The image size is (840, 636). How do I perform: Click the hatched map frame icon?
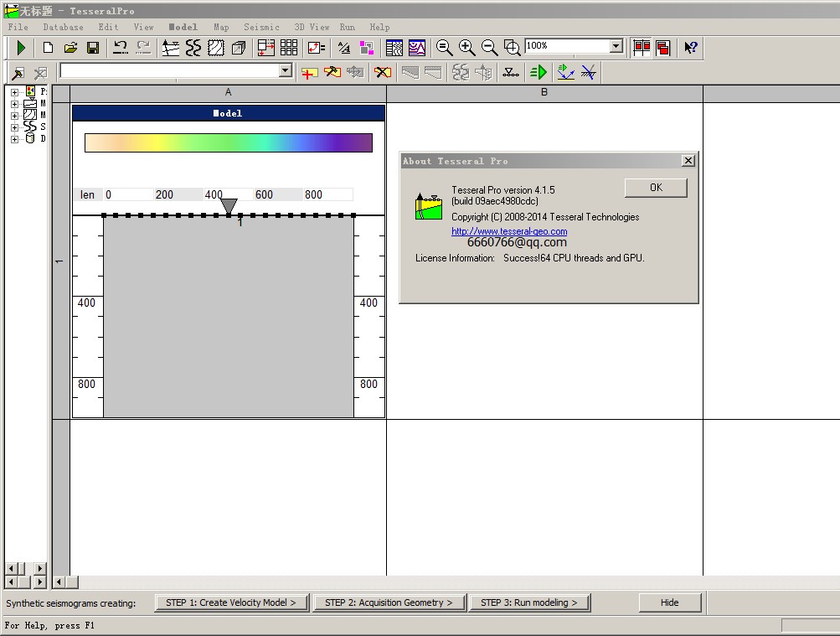pos(216,49)
